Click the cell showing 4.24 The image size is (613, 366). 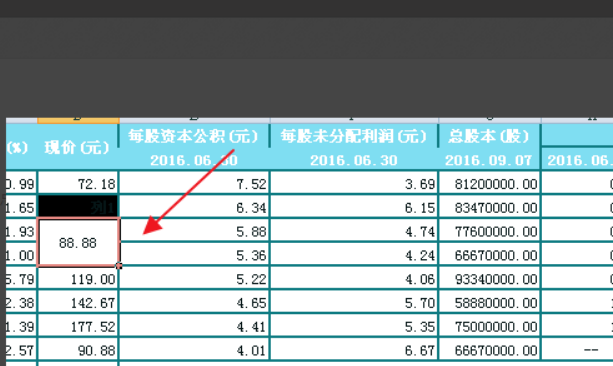point(354,255)
